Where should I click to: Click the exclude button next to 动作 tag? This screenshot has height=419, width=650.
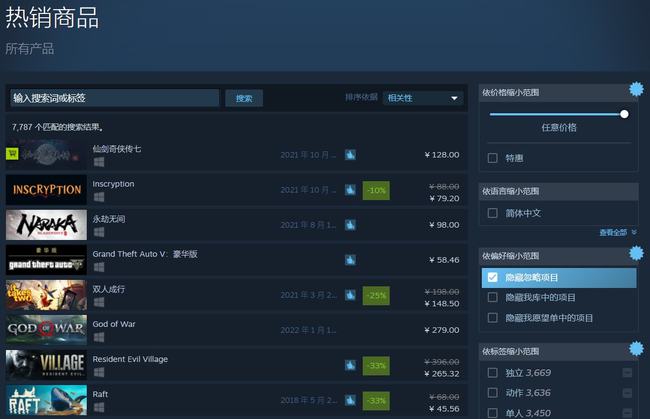point(627,393)
